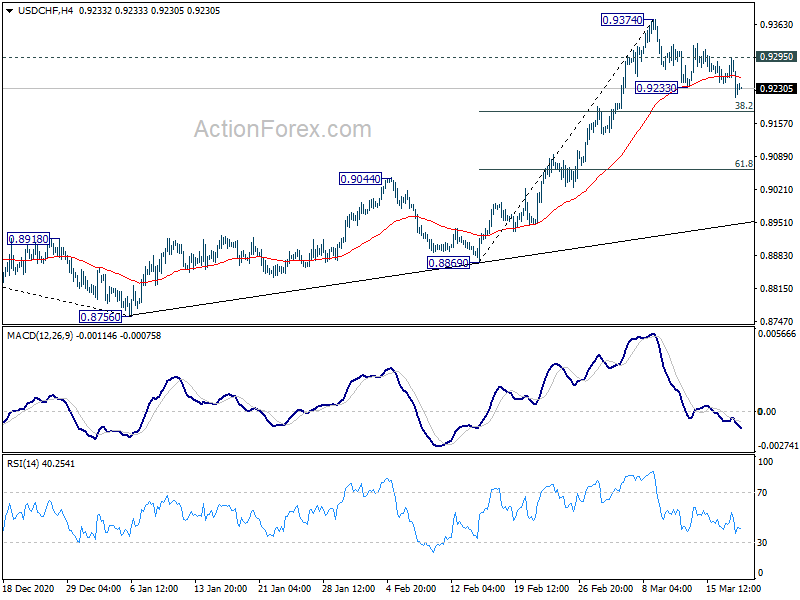Select the 0.87470 price axis label
The width and height of the screenshot is (800, 600).
(x=776, y=321)
